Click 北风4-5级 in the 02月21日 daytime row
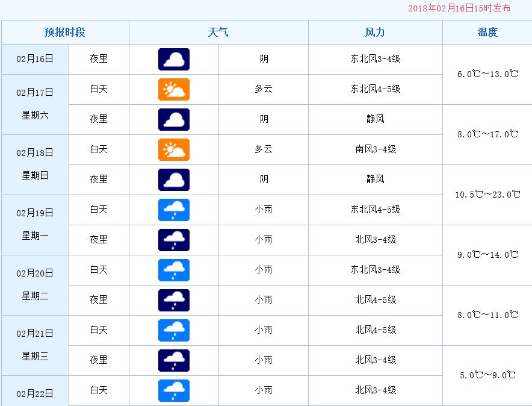532x406 pixels. point(376,329)
